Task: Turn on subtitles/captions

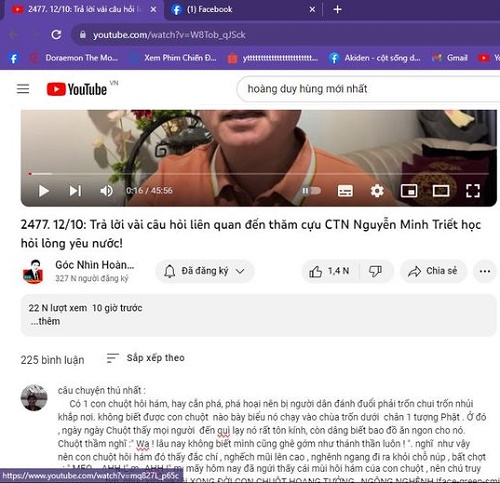Action: tap(345, 191)
